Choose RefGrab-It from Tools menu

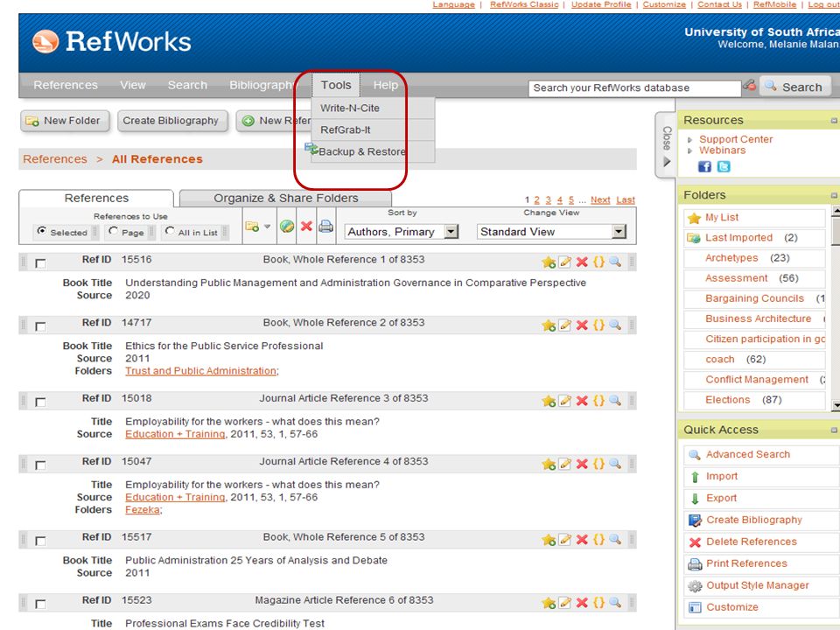[373, 129]
